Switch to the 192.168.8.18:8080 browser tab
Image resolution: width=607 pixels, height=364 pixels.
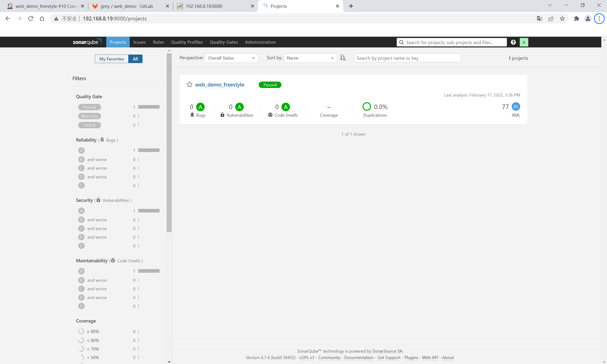216,6
